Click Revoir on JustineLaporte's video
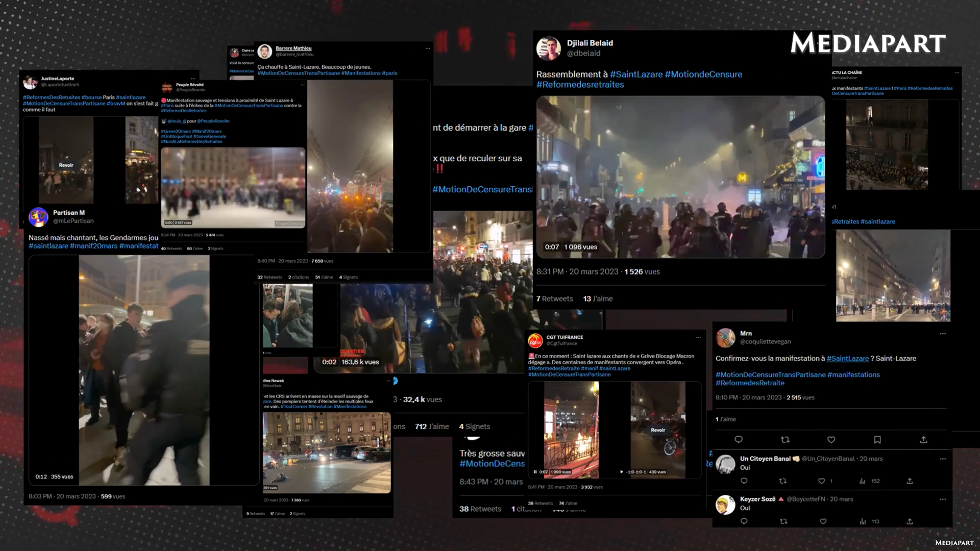This screenshot has width=980, height=551. click(66, 165)
